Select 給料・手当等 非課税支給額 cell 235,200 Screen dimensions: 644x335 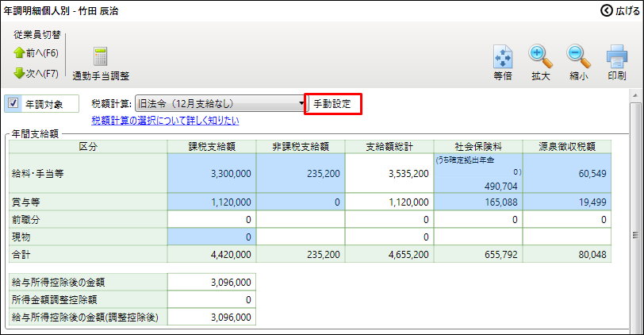point(301,172)
